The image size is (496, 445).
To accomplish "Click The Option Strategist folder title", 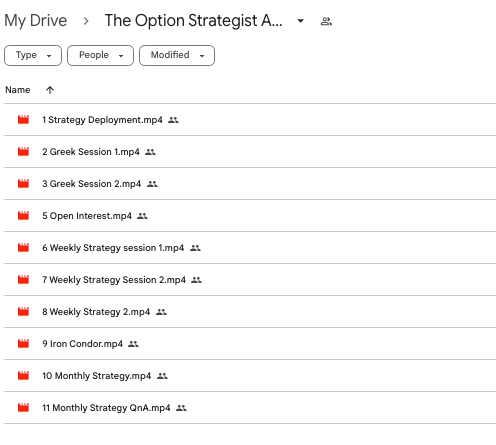I will pos(193,21).
